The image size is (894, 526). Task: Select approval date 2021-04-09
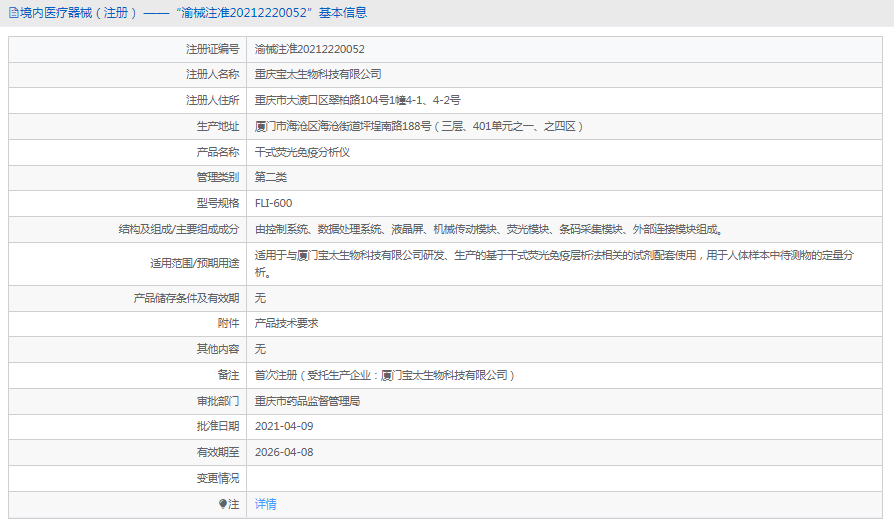click(x=284, y=426)
